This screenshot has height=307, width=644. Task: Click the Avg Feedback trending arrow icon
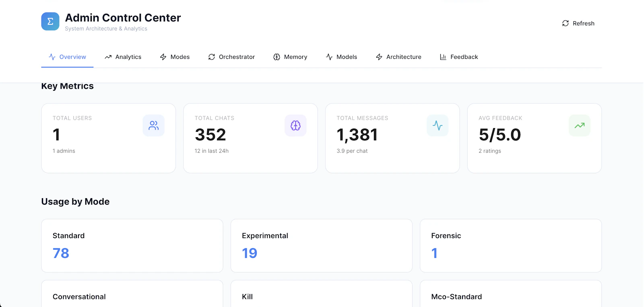pyautogui.click(x=580, y=126)
